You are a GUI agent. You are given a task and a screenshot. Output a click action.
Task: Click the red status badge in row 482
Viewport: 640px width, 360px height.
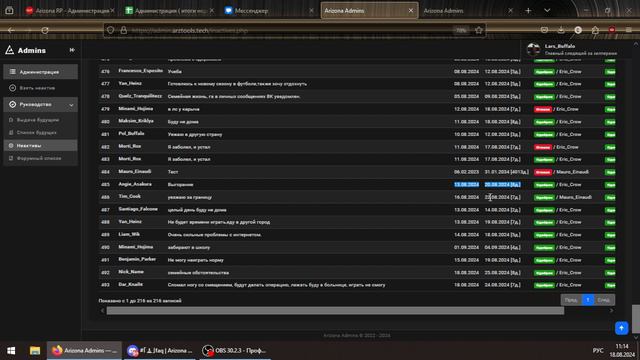click(x=543, y=147)
